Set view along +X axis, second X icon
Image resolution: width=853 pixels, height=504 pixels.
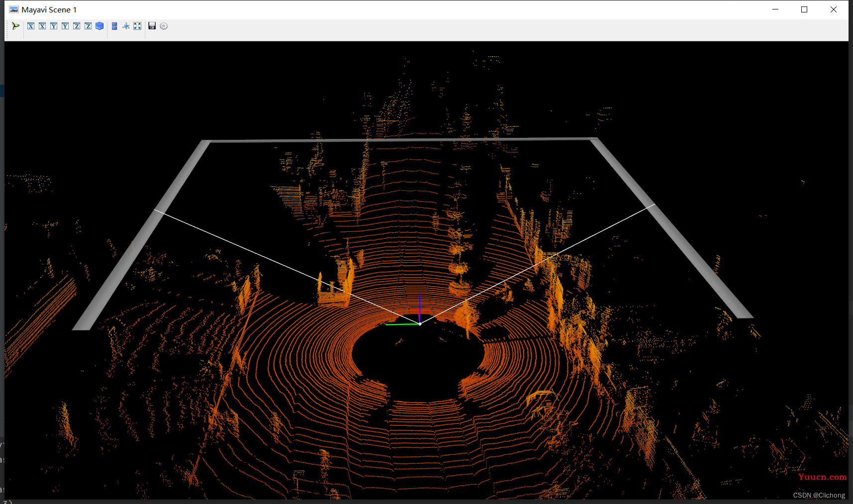click(x=42, y=26)
